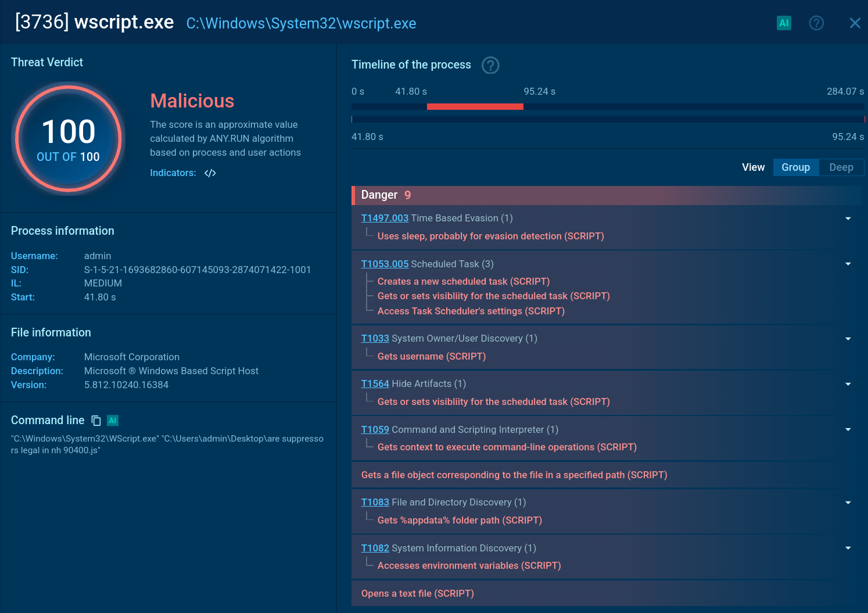Collapse System Information Discovery group
This screenshot has width=868, height=613.
pyautogui.click(x=848, y=548)
